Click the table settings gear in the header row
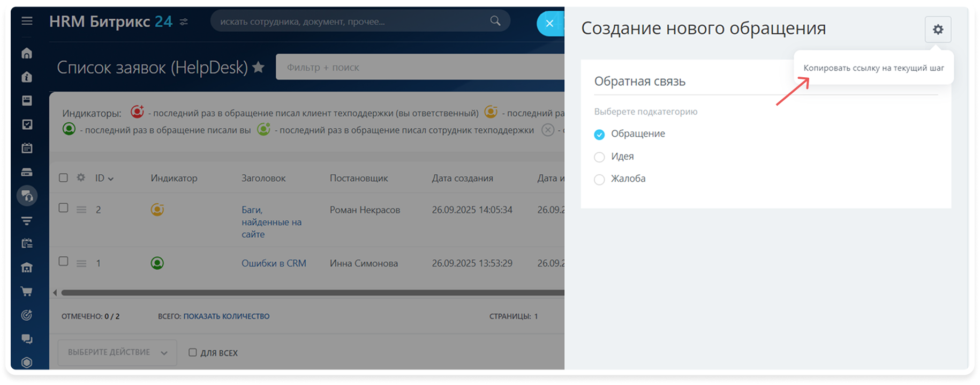Image resolution: width=980 pixels, height=385 pixels. (x=81, y=177)
